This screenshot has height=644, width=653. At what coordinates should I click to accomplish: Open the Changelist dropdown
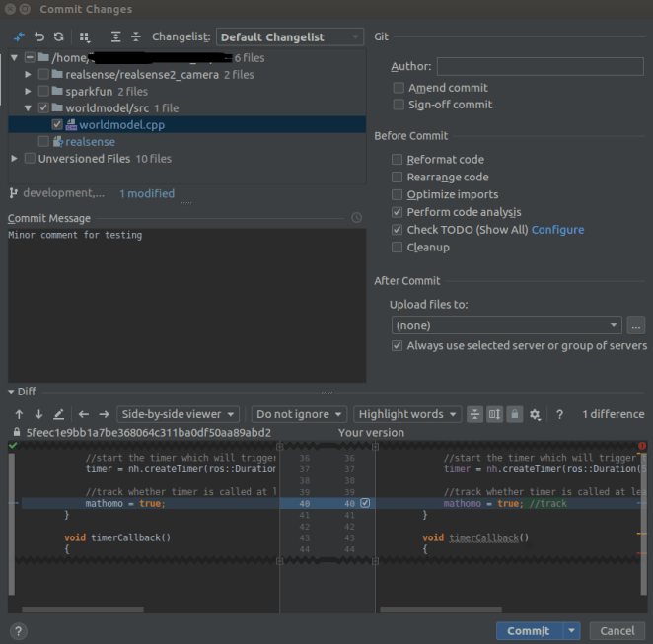(290, 37)
